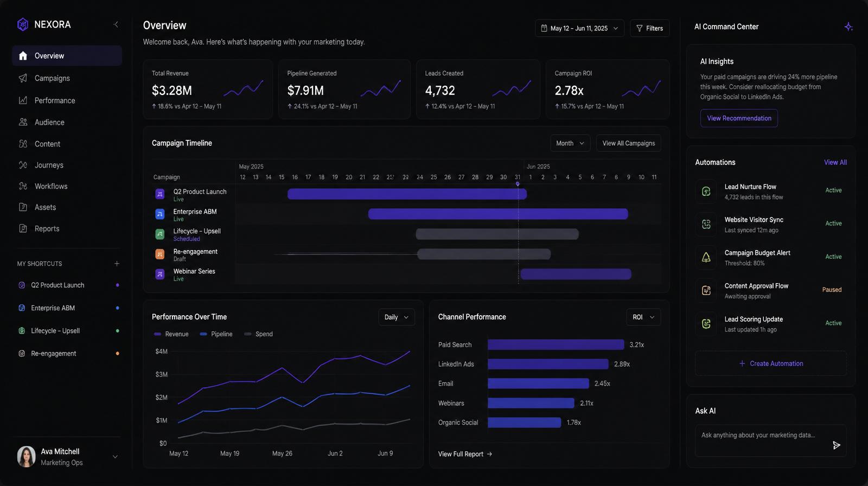Screen dimensions: 868x486
Task: Toggle Pipeline series in chart legend
Action: pyautogui.click(x=216, y=334)
